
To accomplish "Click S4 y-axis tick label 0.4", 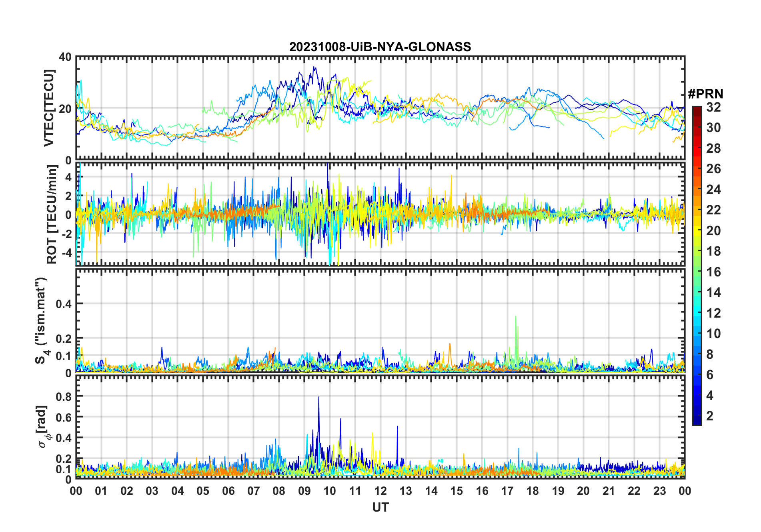I will pos(64,304).
